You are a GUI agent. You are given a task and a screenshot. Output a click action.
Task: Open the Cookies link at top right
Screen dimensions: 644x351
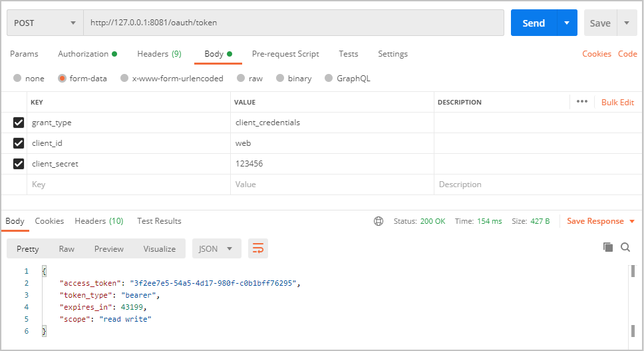pos(597,54)
